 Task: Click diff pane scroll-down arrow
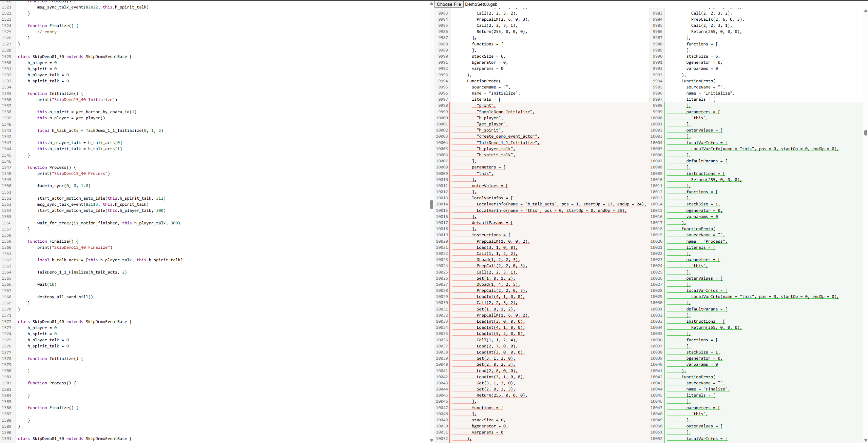tap(866, 440)
